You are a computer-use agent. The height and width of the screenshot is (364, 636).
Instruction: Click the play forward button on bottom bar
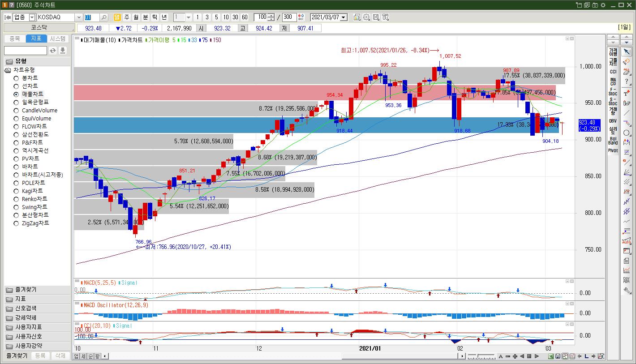coord(537,356)
